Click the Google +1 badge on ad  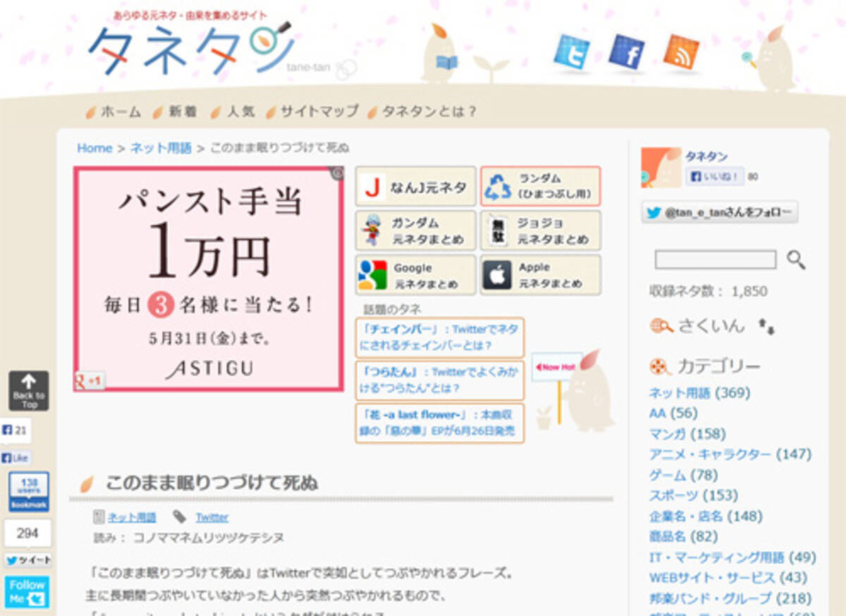90,381
